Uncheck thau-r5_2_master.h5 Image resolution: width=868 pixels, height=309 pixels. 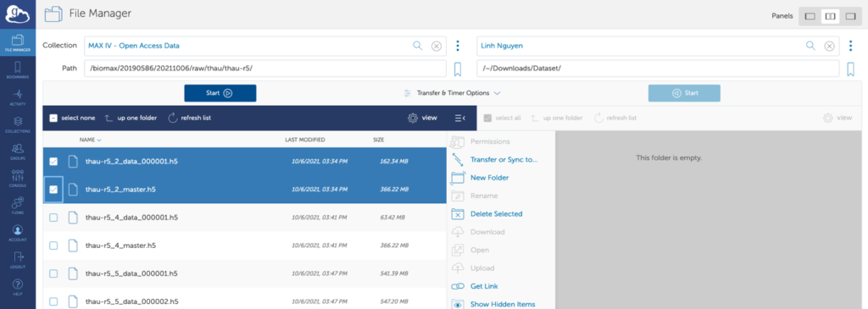tap(53, 189)
